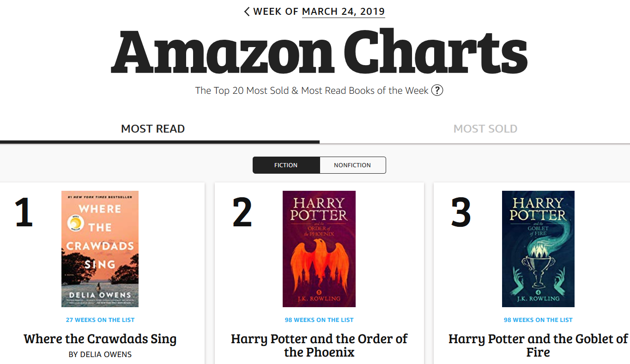The image size is (630, 364).
Task: Click 98 weeks on list under Phoenix
Action: click(x=319, y=320)
